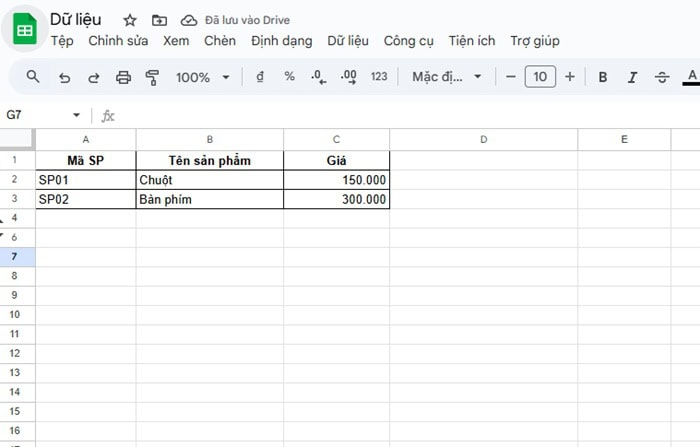Redo the last action
700x447 pixels.
94,78
